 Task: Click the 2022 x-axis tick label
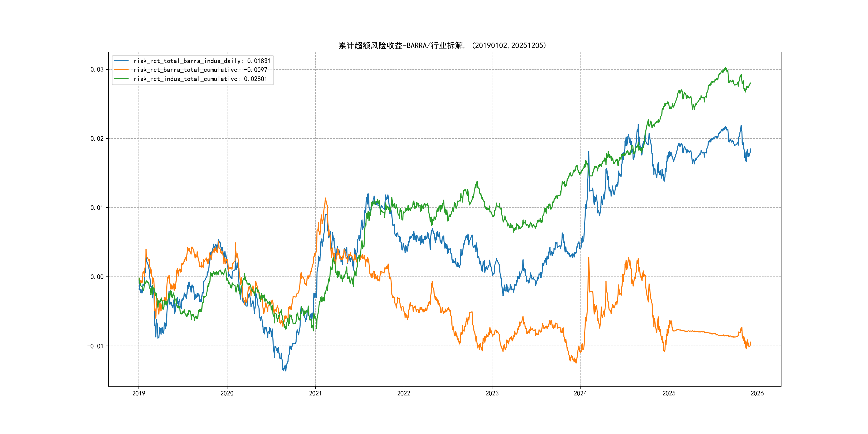pos(404,393)
